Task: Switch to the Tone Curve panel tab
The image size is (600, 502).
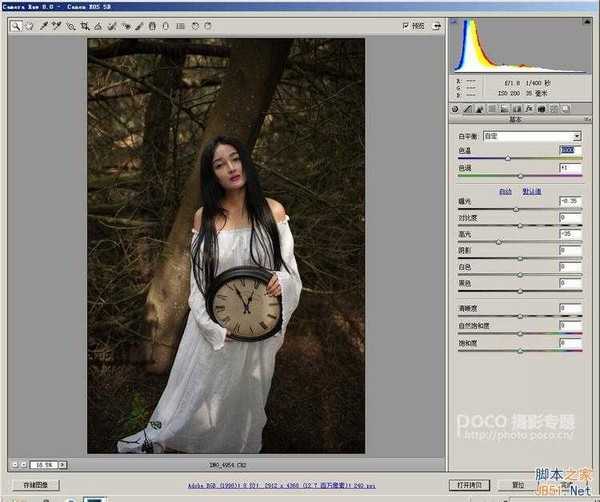Action: [x=468, y=108]
